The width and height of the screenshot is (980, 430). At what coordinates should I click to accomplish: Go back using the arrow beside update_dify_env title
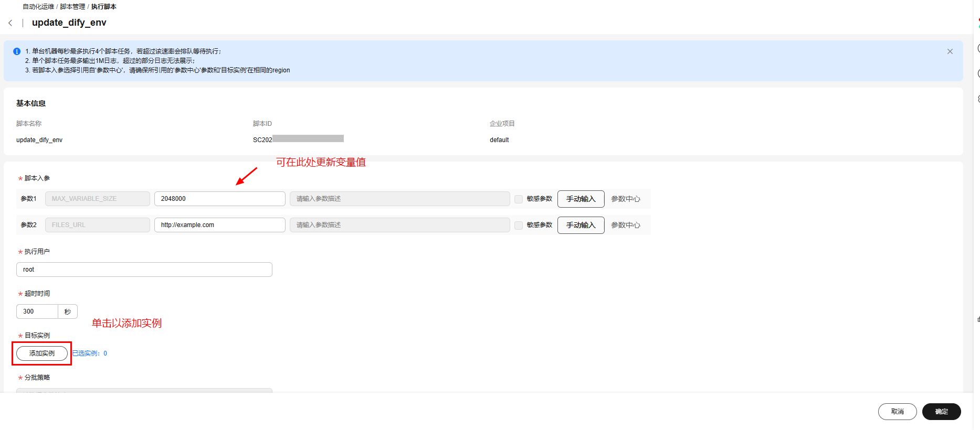pos(10,23)
